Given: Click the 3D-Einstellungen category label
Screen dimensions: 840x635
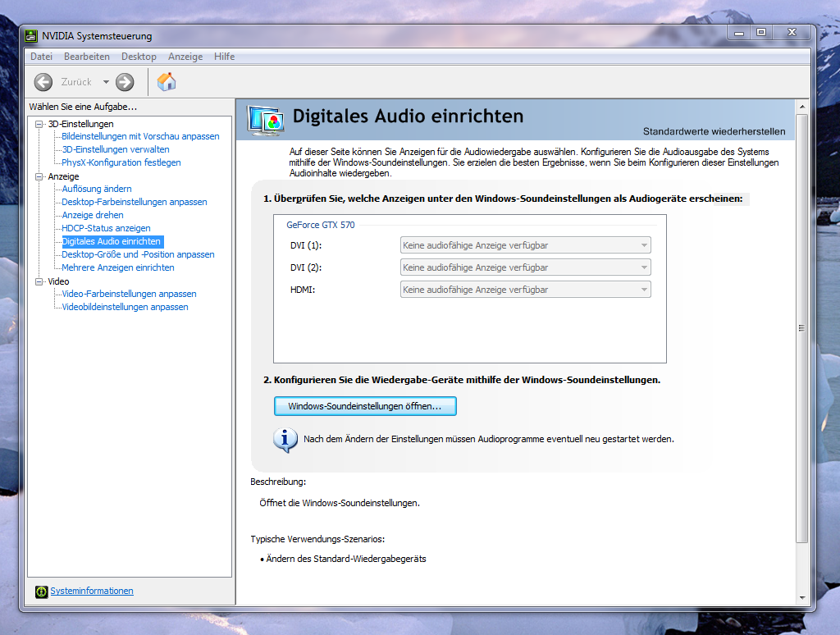Looking at the screenshot, I should click(x=81, y=125).
